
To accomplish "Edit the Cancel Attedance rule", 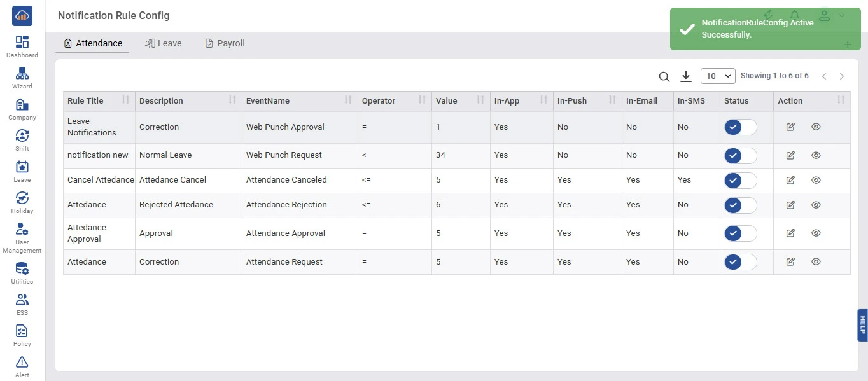I will tap(790, 180).
